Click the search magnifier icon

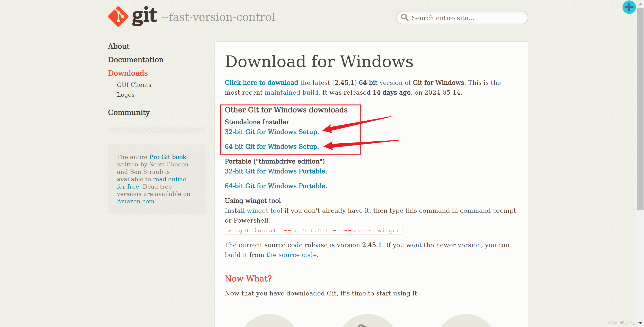(x=405, y=17)
